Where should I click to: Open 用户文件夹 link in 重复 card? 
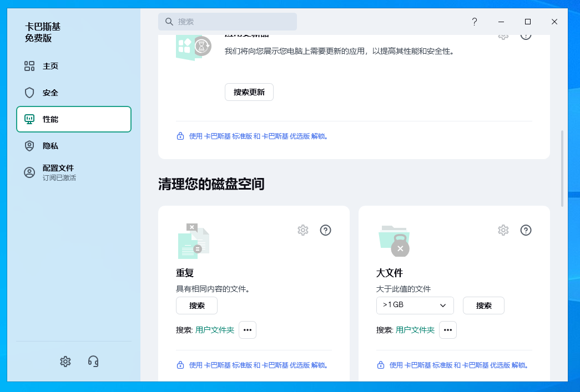click(215, 330)
